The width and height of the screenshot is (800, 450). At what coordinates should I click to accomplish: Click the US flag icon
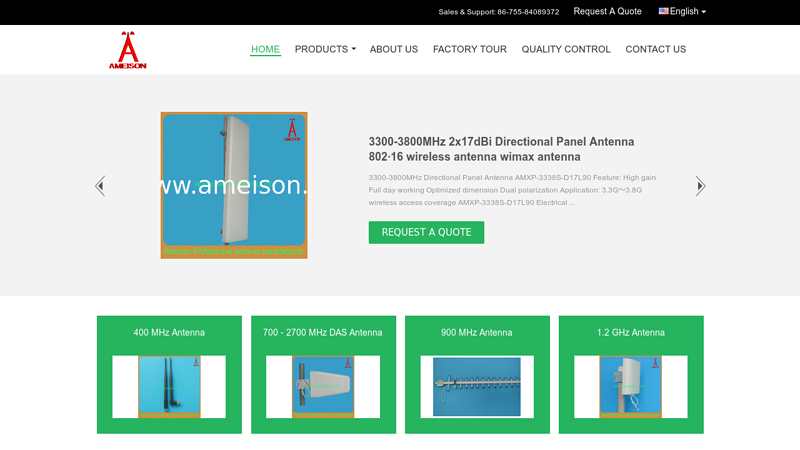point(663,11)
